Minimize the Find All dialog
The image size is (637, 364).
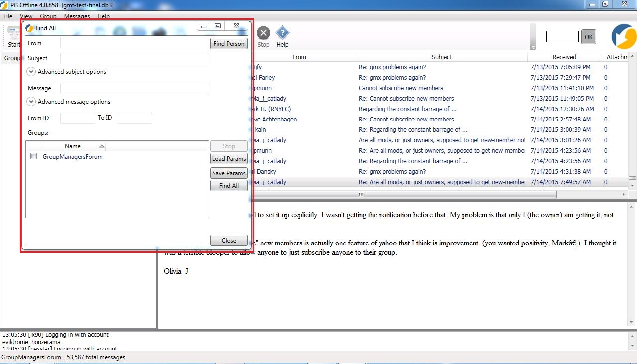point(204,26)
